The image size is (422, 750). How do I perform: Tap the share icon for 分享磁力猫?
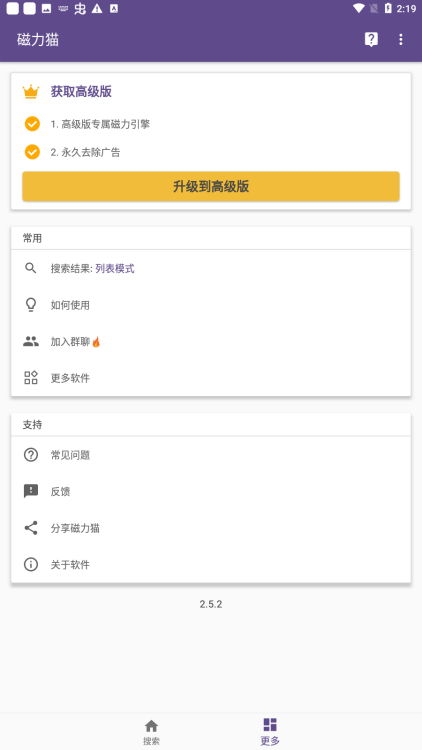click(x=31, y=528)
